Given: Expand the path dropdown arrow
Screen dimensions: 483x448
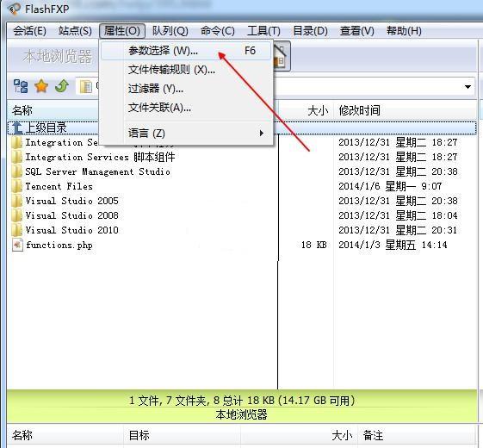Looking at the screenshot, I should (x=468, y=87).
